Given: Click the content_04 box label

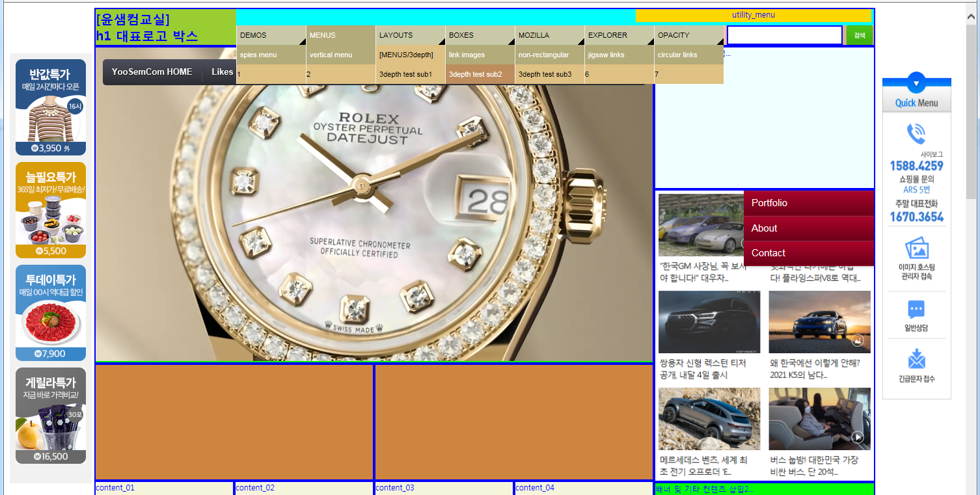Looking at the screenshot, I should point(535,488).
